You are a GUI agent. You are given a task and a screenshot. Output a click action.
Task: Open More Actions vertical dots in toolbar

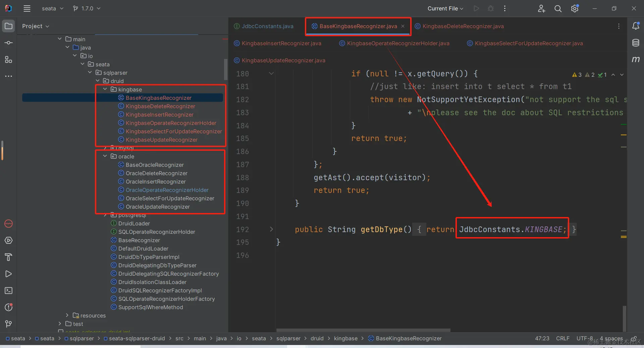point(505,8)
